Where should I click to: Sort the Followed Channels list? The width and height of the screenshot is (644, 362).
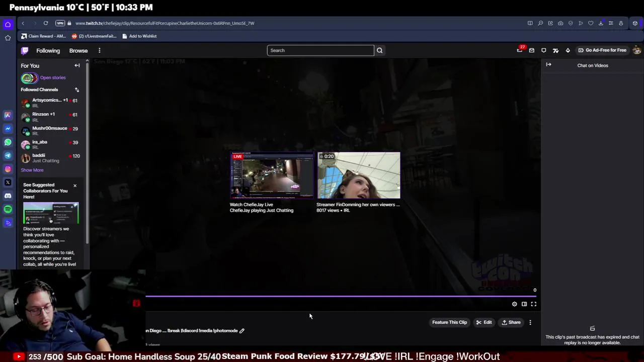click(77, 90)
